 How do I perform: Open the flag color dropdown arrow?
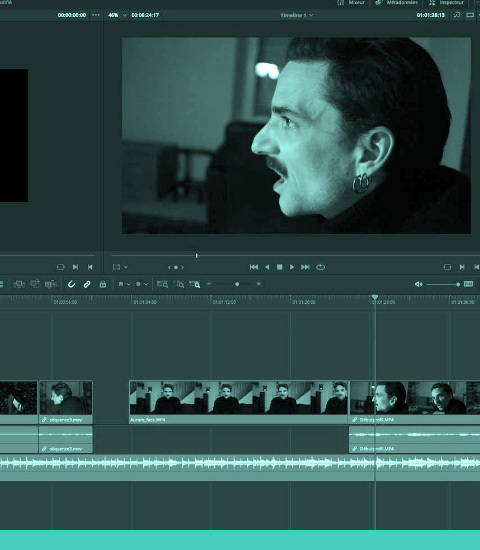[128, 284]
